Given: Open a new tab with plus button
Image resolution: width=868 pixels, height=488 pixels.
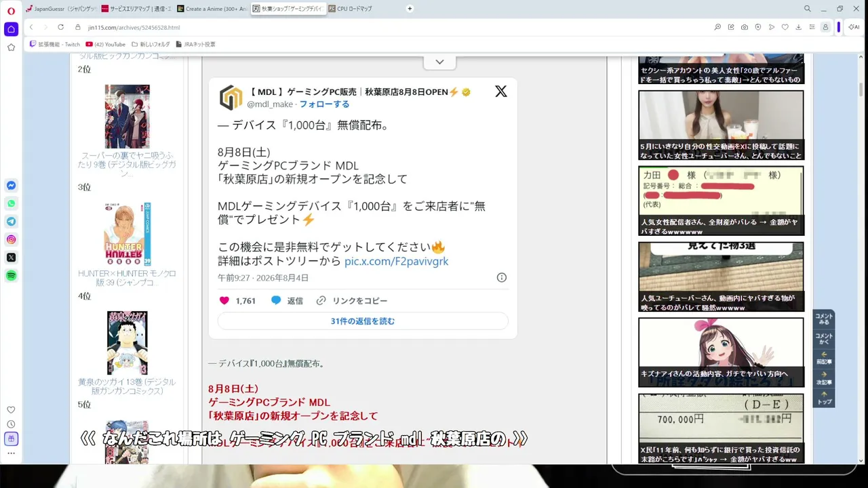Looking at the screenshot, I should pos(410,9).
